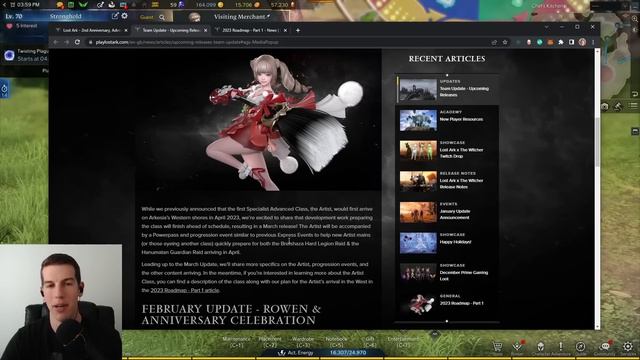The height and width of the screenshot is (360, 640).
Task: Open Stronghold Entertainment menu
Action: click(403, 342)
